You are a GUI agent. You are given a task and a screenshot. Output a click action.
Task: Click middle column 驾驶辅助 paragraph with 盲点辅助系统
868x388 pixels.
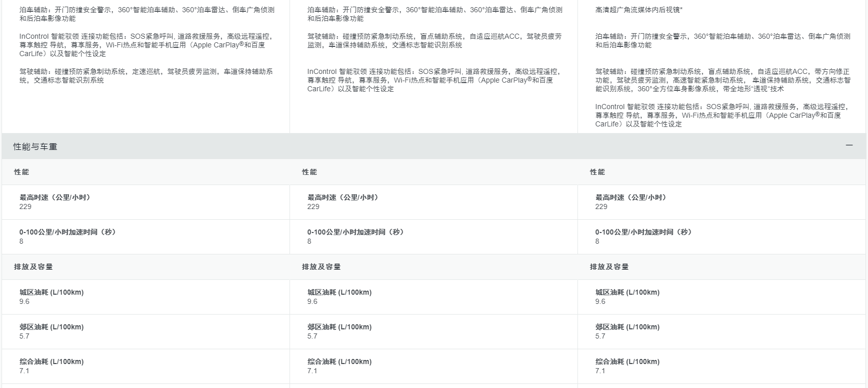pos(435,41)
